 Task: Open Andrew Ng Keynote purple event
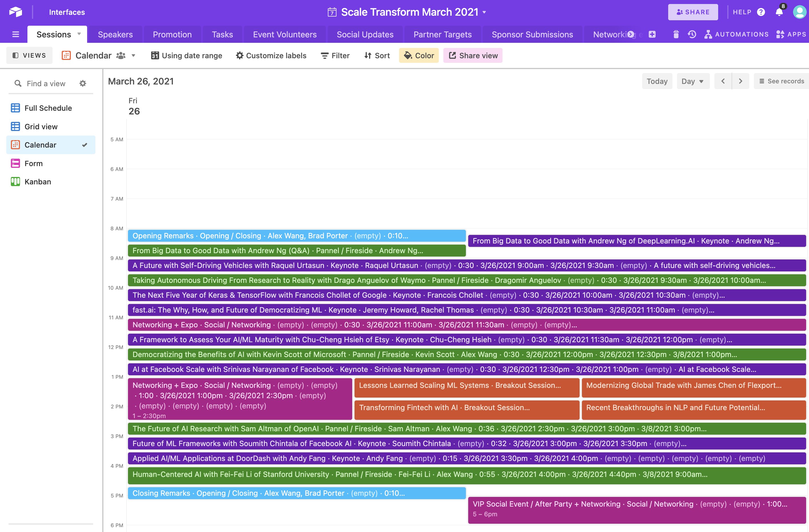tap(637, 241)
